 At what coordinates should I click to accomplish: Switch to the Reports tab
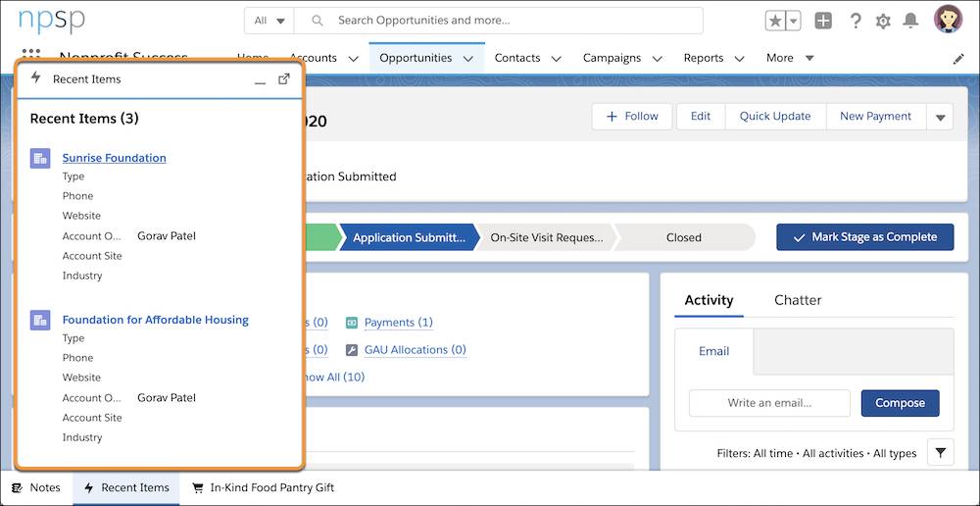coord(703,58)
